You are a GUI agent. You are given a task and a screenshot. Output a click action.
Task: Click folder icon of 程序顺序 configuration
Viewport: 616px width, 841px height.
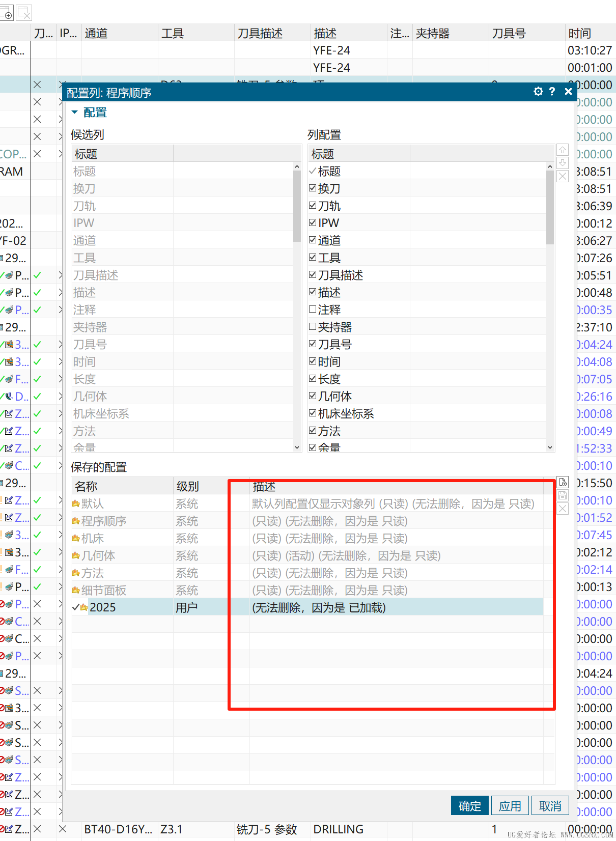pyautogui.click(x=76, y=521)
